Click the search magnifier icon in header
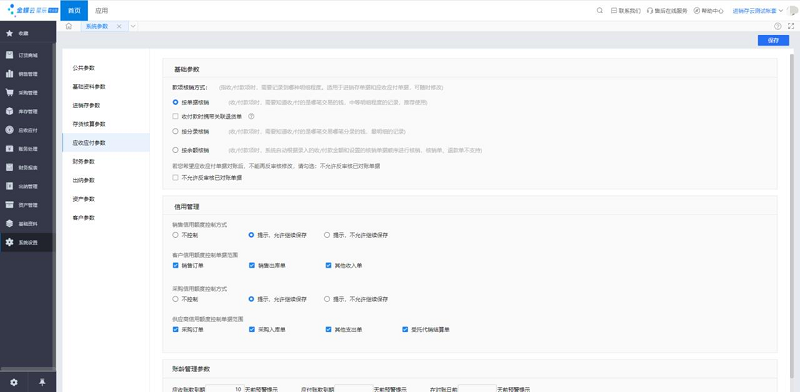The height and width of the screenshot is (392, 800). [599, 10]
